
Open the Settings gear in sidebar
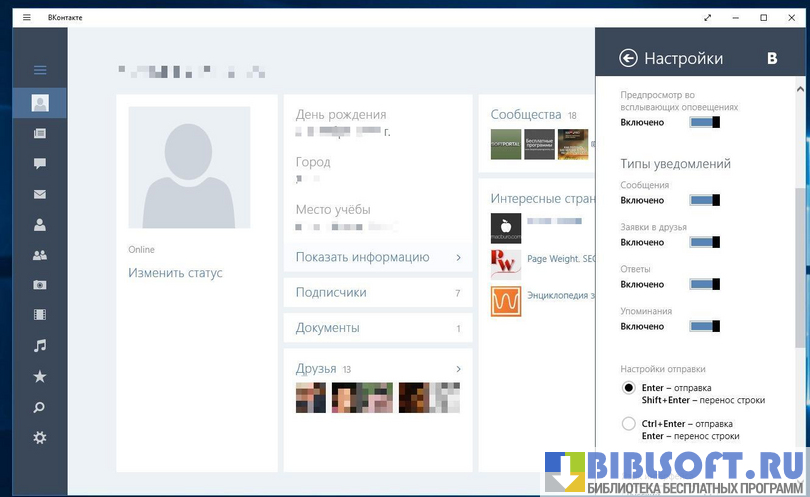(40, 438)
